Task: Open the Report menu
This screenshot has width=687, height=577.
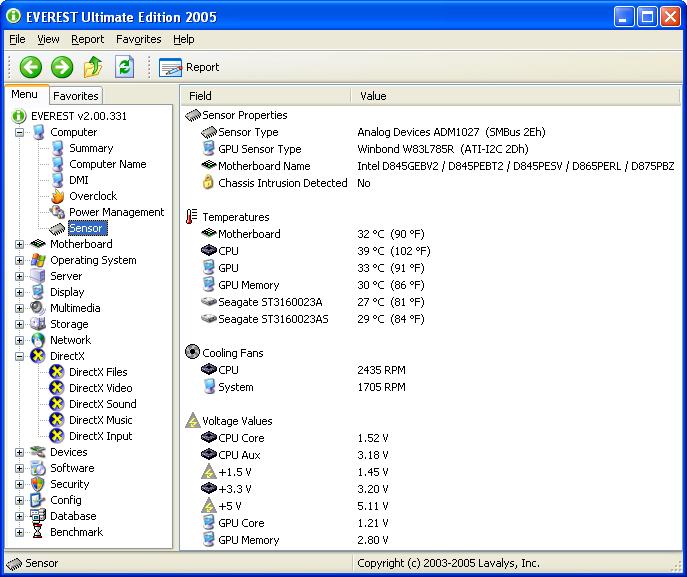Action: (88, 39)
